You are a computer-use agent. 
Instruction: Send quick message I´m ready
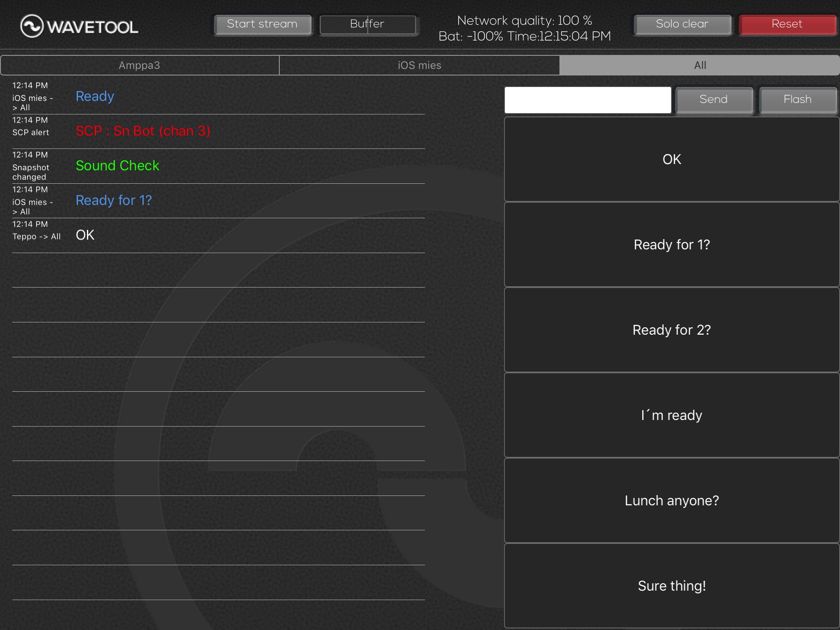tap(672, 415)
